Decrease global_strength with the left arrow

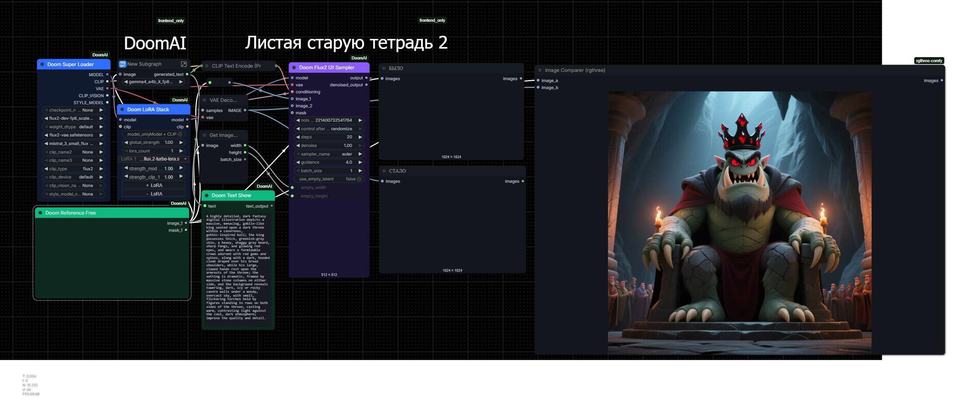click(126, 143)
